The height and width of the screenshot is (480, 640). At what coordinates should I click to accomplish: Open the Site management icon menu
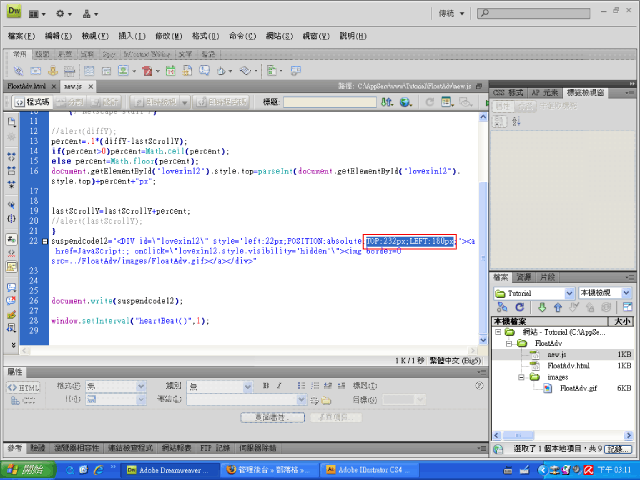coord(90,15)
